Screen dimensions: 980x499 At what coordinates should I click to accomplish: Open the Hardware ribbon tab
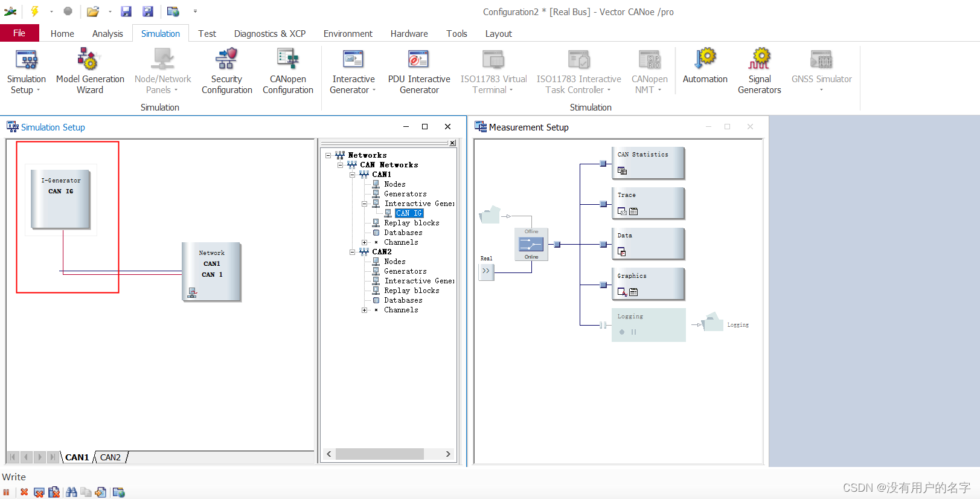(x=409, y=34)
